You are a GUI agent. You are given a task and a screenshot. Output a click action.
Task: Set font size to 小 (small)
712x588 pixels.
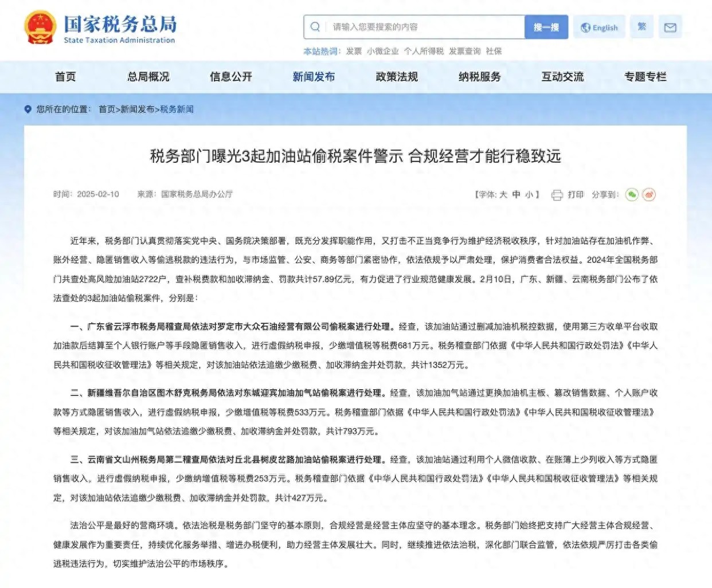529,195
